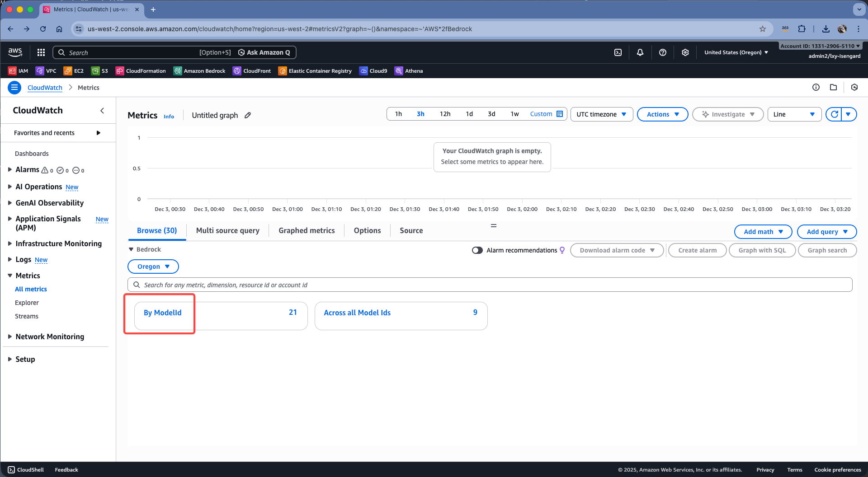Open the CloudShell icon in top bar
The height and width of the screenshot is (477, 868).
(x=618, y=52)
